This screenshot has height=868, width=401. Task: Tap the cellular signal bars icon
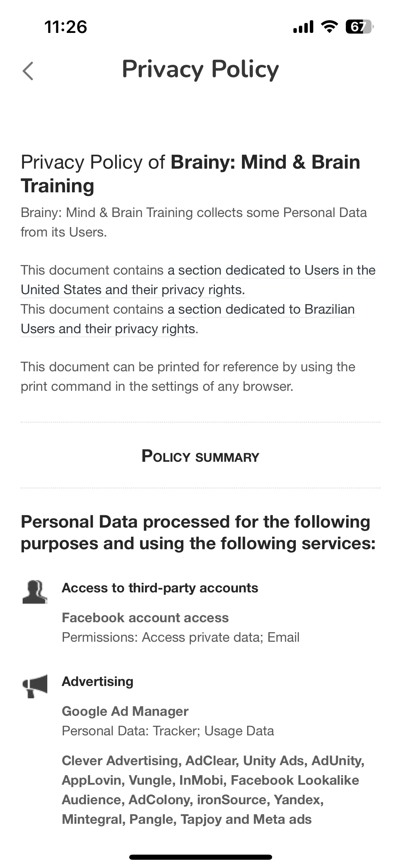point(303,26)
